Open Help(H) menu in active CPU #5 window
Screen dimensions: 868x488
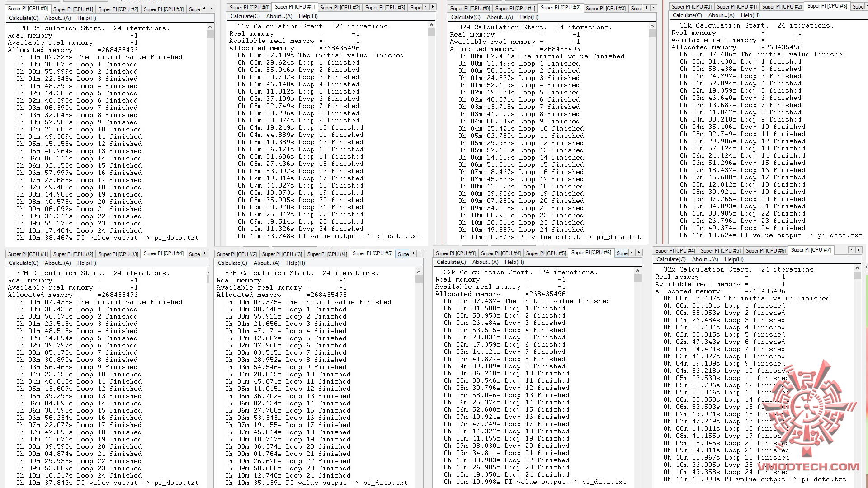(x=295, y=263)
